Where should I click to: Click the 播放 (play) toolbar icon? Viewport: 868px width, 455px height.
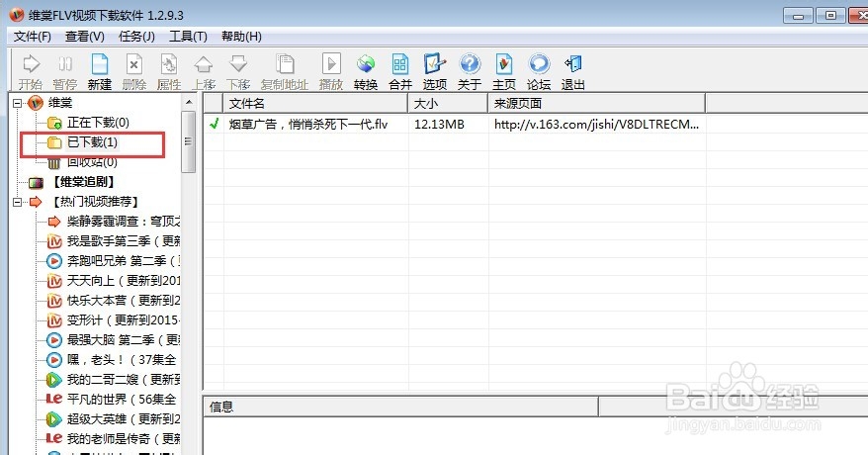pos(331,72)
